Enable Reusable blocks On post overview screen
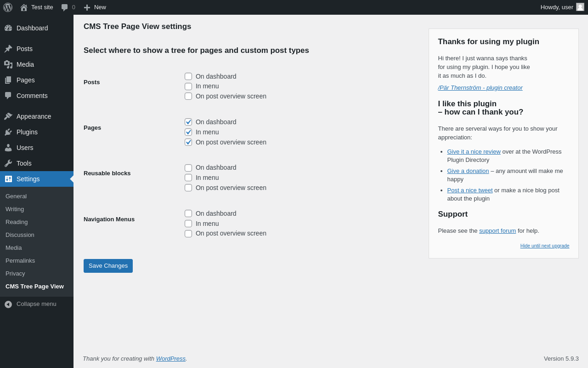The height and width of the screenshot is (368, 588). coord(188,188)
